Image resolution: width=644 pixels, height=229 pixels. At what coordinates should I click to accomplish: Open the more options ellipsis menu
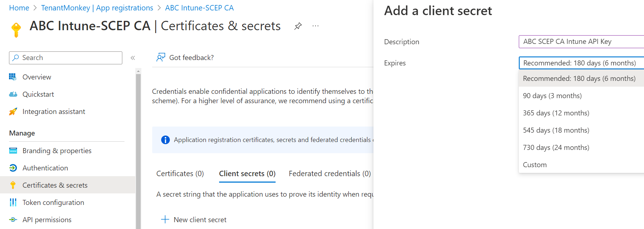[316, 26]
